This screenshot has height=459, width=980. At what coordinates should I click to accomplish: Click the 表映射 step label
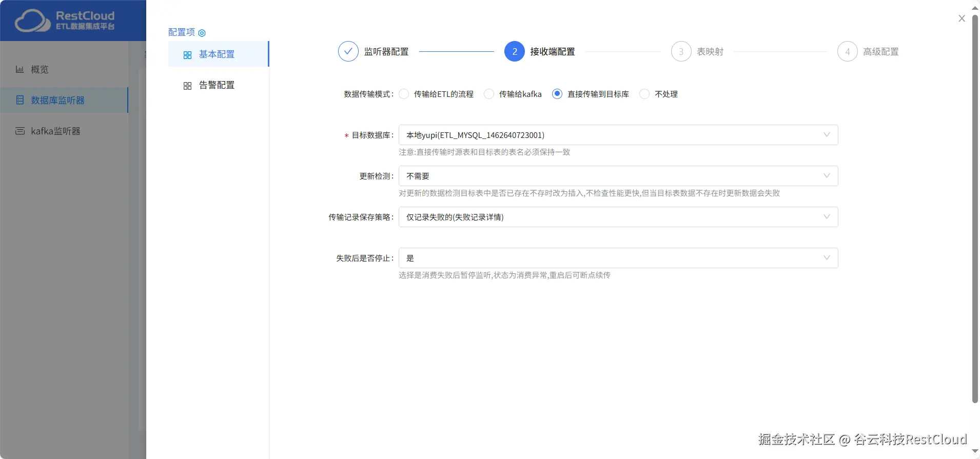(710, 52)
